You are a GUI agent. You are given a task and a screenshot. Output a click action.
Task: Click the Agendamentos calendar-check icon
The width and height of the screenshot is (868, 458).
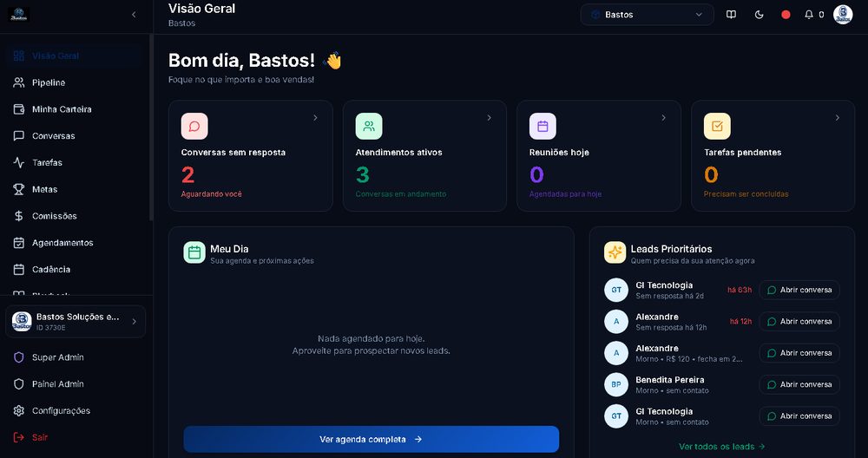(19, 243)
